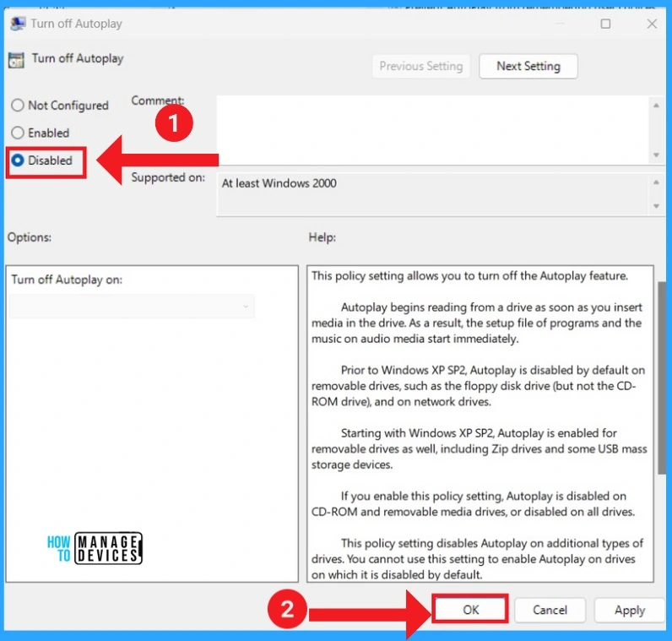672x641 pixels.
Task: Click the Turn off Autoplay policy icon
Action: click(x=16, y=60)
